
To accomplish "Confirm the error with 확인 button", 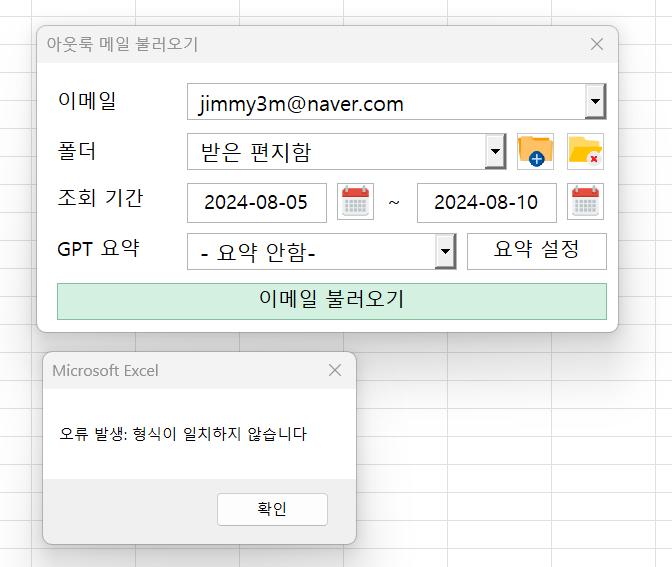I will click(272, 509).
